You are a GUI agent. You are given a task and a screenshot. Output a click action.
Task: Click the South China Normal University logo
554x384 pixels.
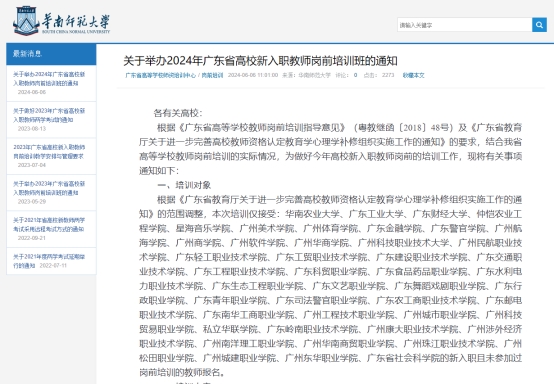pos(62,21)
